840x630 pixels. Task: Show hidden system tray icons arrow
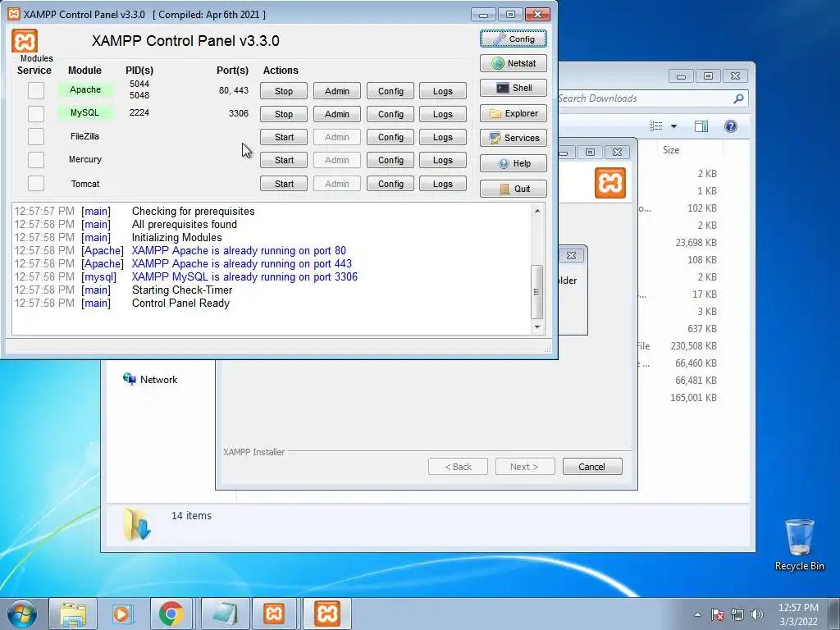[697, 614]
